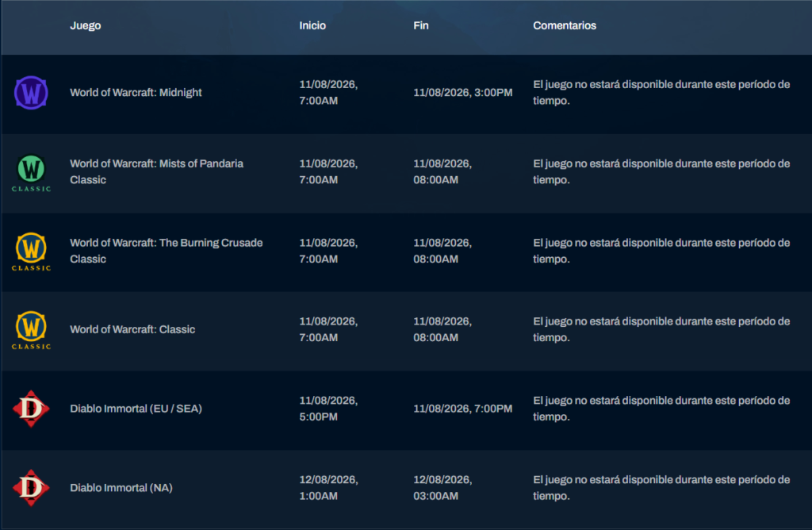Image resolution: width=812 pixels, height=530 pixels.
Task: Select the Inicio column header
Action: point(312,25)
